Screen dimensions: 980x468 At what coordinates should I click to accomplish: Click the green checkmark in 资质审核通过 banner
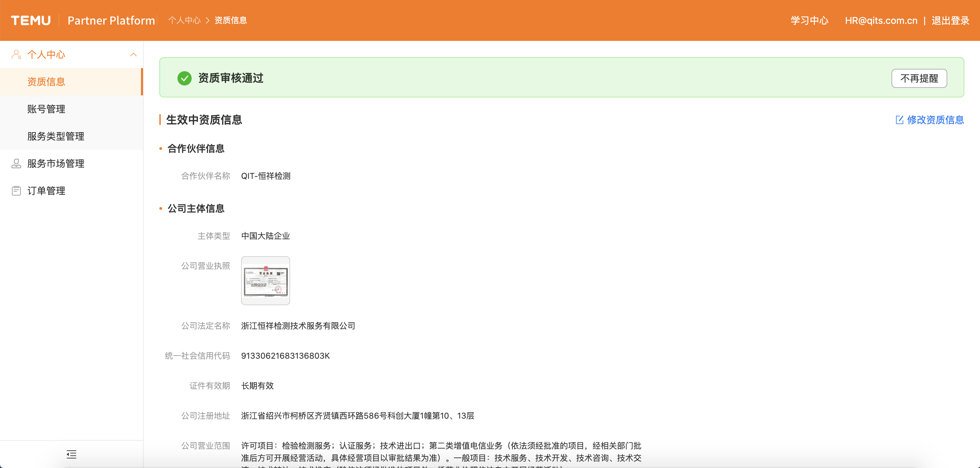coord(185,78)
